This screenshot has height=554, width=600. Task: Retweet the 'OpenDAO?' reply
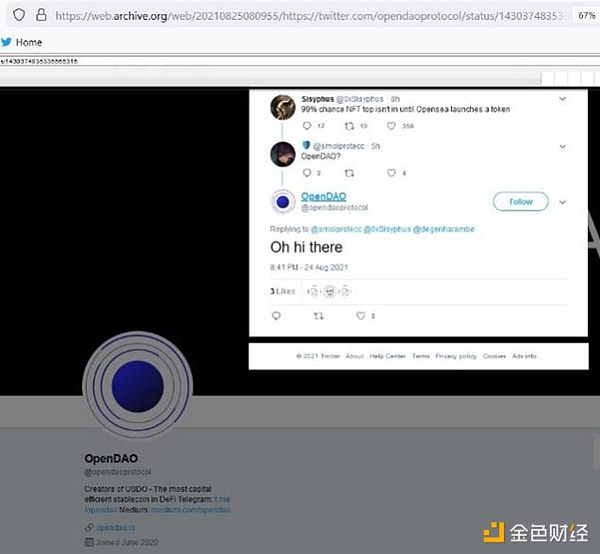click(347, 173)
